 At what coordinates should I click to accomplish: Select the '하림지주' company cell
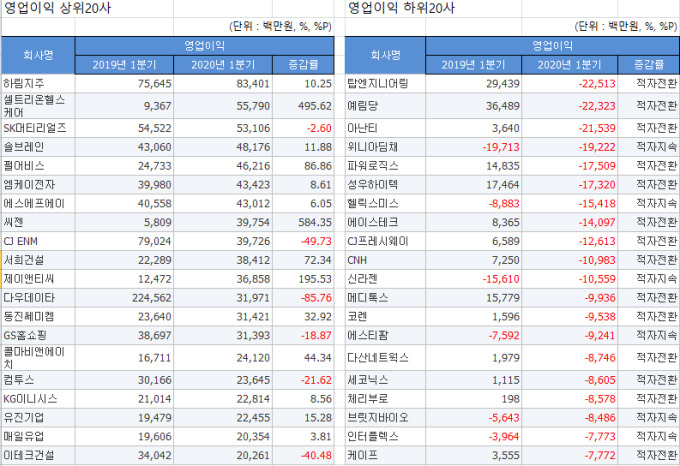tap(38, 83)
